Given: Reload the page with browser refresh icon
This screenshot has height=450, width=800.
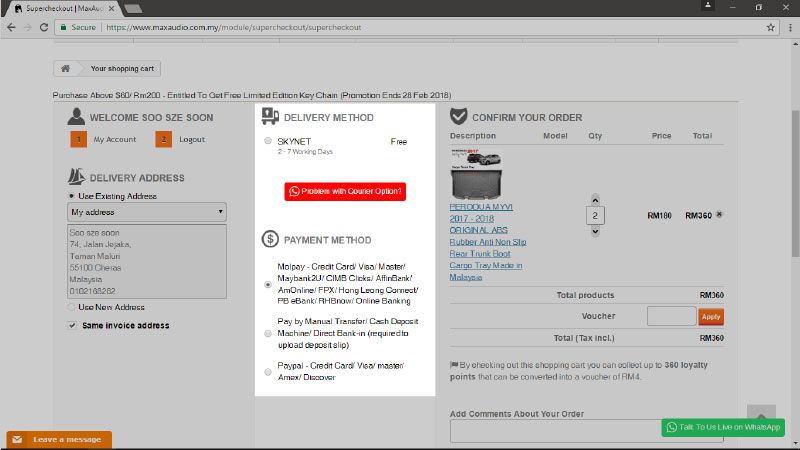Looking at the screenshot, I should pos(44,27).
